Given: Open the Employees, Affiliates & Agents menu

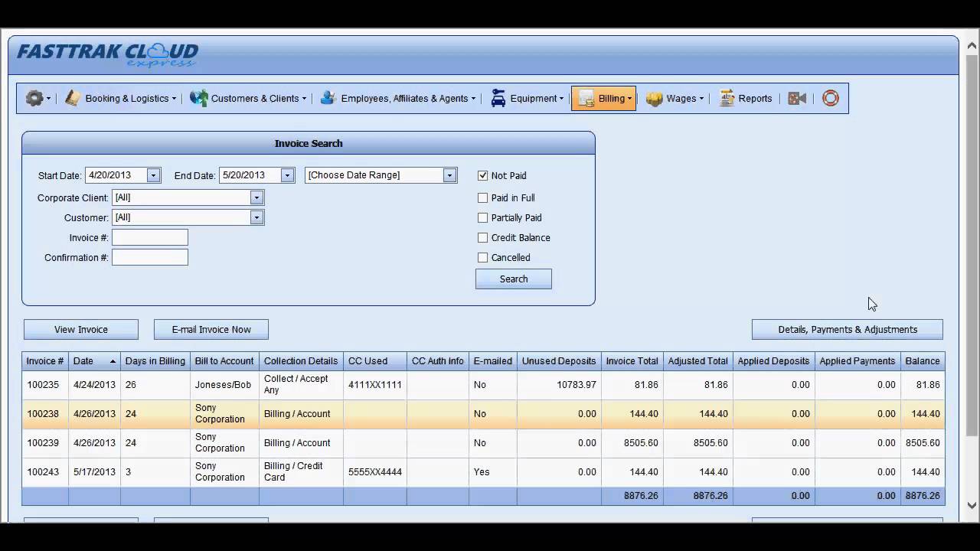Looking at the screenshot, I should point(398,98).
